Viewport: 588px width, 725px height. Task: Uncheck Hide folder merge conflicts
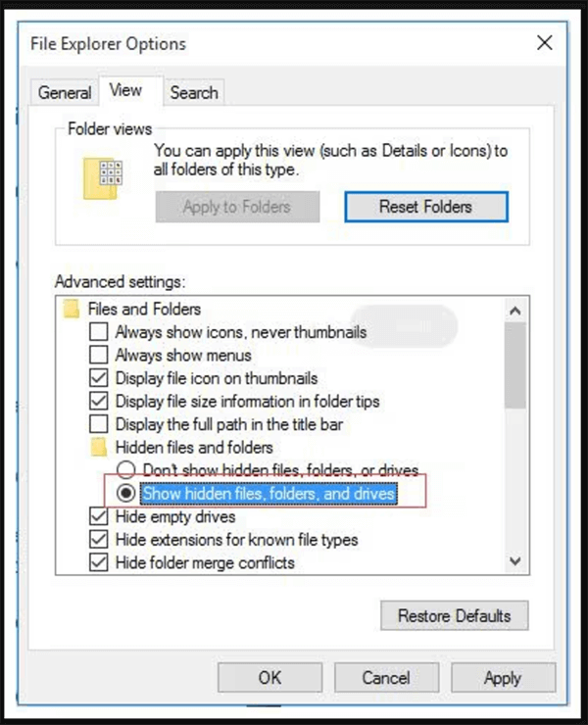coord(99,562)
